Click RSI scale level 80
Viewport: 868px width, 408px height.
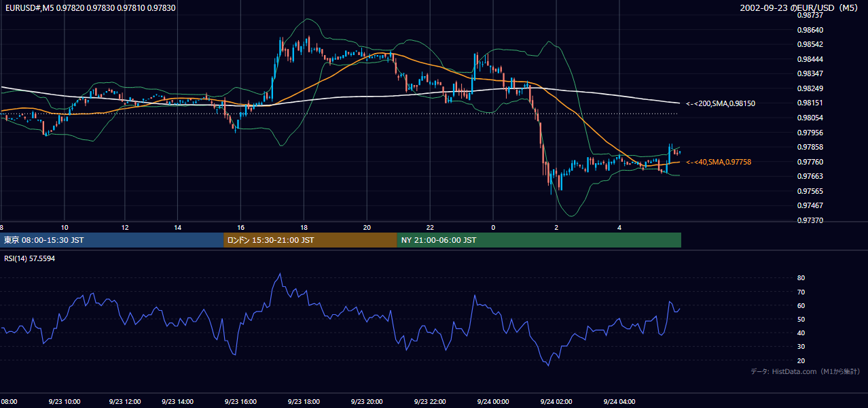(801, 278)
